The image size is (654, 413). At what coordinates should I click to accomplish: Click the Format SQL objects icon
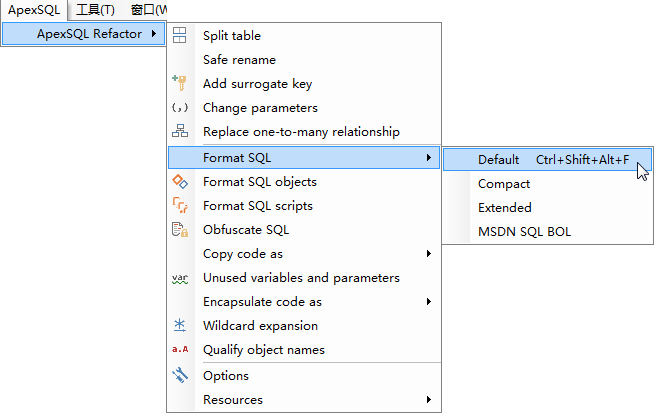(x=180, y=182)
